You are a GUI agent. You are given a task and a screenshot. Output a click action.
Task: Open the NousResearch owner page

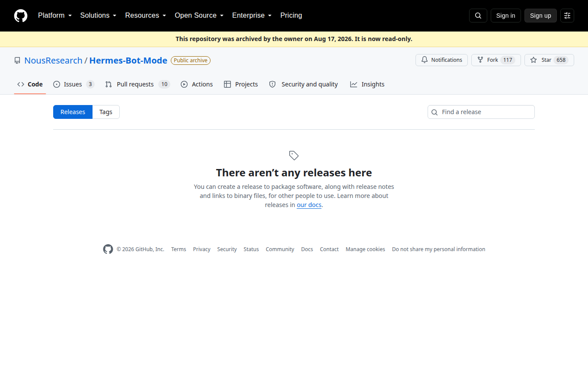coord(53,61)
